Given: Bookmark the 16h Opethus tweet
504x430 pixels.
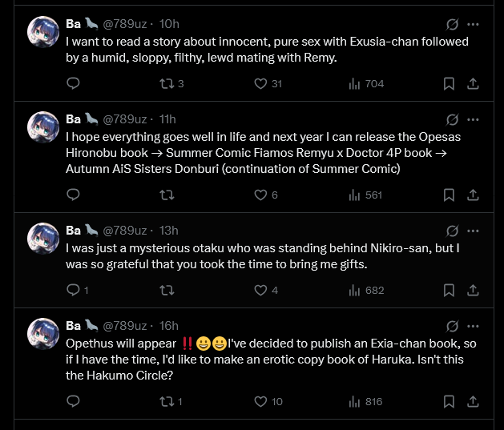Looking at the screenshot, I should pos(449,401).
